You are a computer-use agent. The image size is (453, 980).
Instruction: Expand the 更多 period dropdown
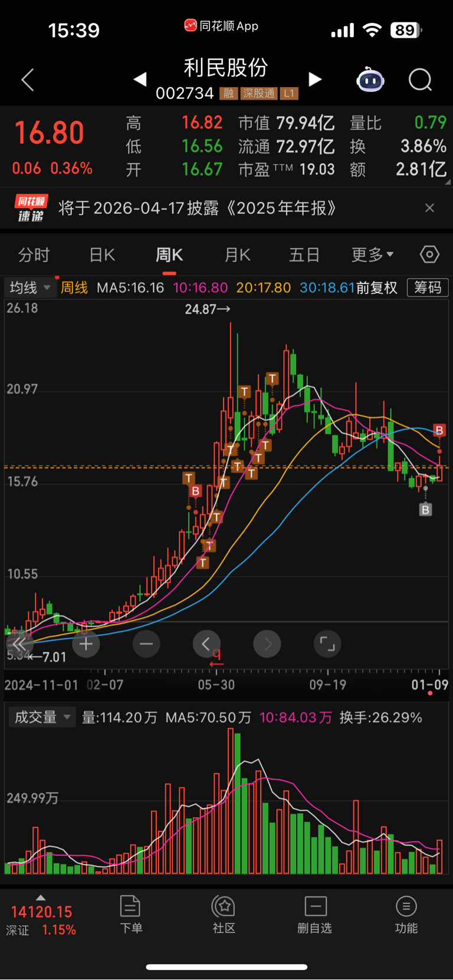click(372, 255)
